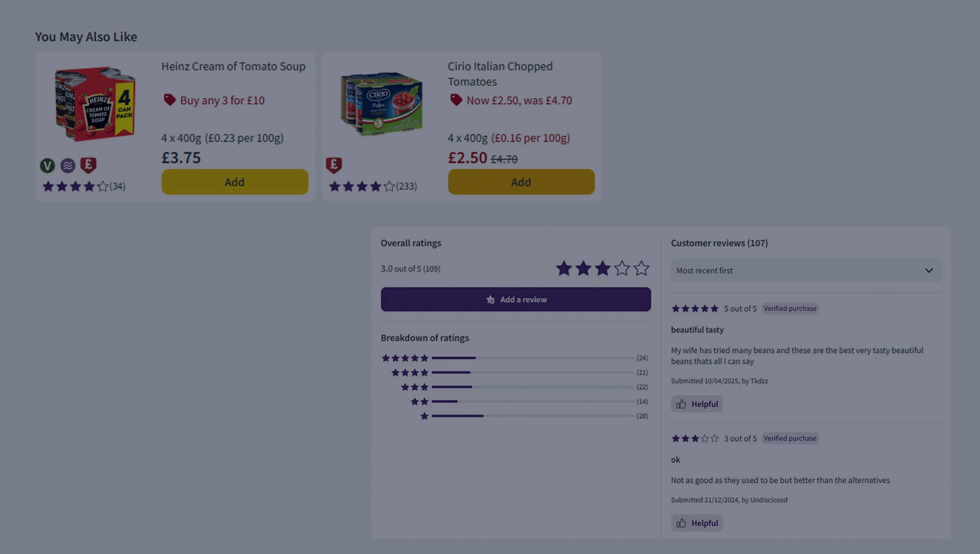
Task: Expand the Customer reviews (107) section
Action: pyautogui.click(x=719, y=243)
